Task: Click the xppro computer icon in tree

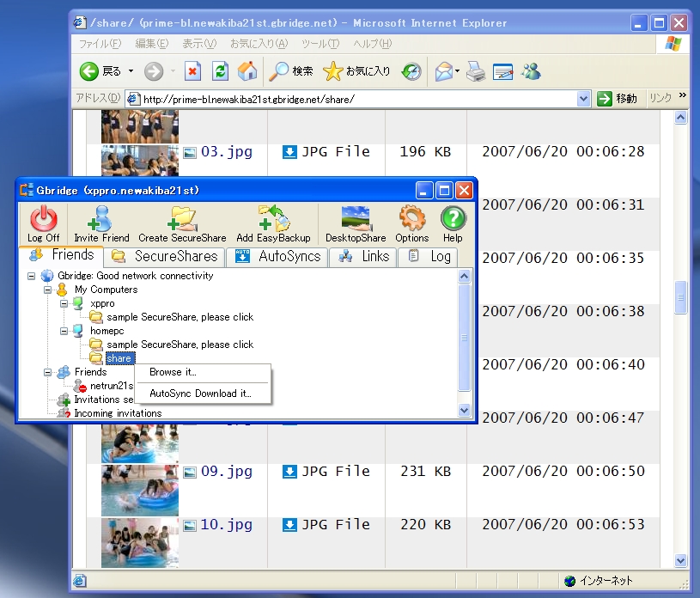Action: point(78,303)
